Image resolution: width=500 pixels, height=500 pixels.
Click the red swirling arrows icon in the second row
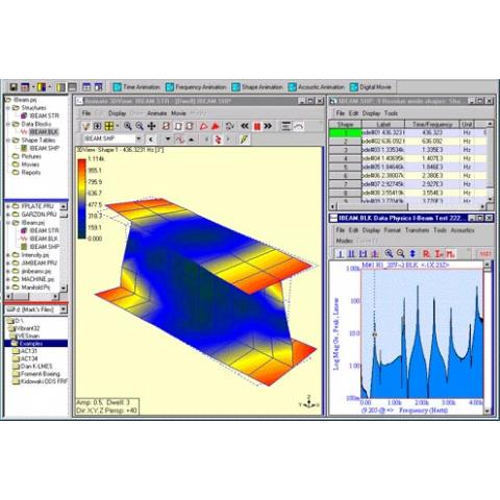pos(218,139)
